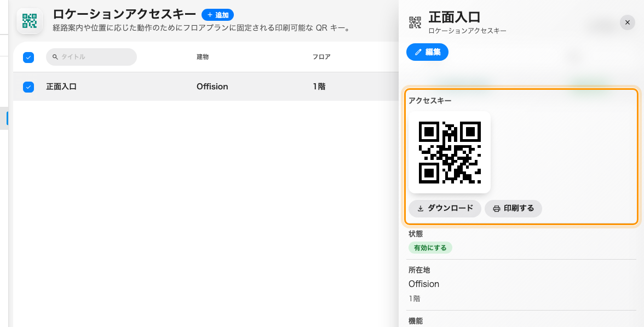
Task: Click the Offision cell in 正面入口 row
Action: point(212,87)
